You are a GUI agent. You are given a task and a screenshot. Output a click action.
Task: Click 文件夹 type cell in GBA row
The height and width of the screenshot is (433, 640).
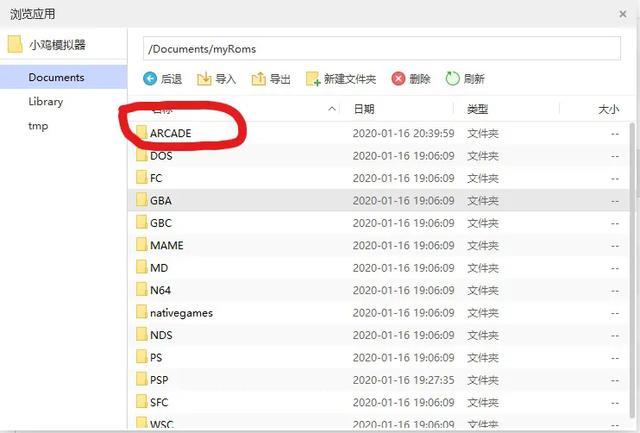coord(483,201)
